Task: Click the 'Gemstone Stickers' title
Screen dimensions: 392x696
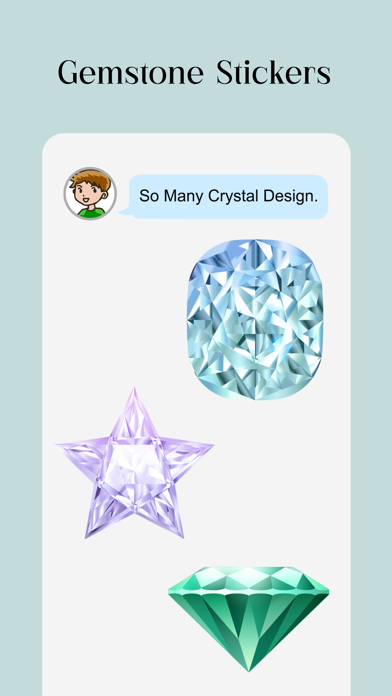Action: click(x=194, y=72)
